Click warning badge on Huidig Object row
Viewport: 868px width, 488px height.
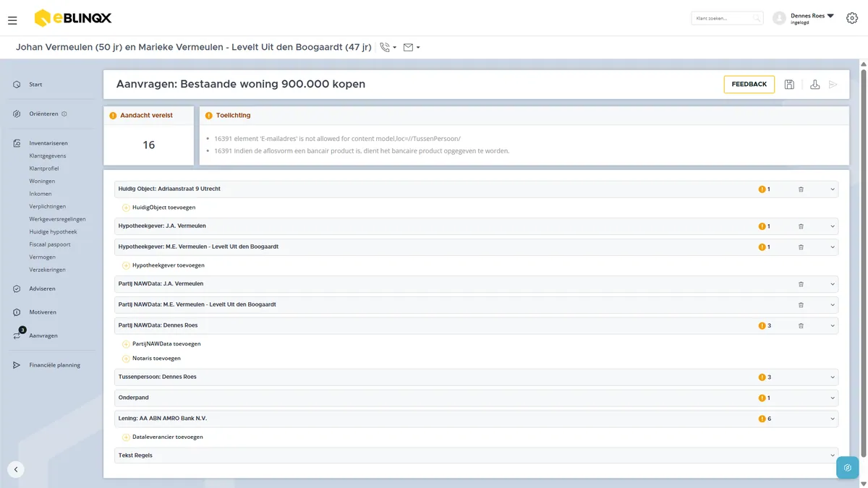coord(764,189)
